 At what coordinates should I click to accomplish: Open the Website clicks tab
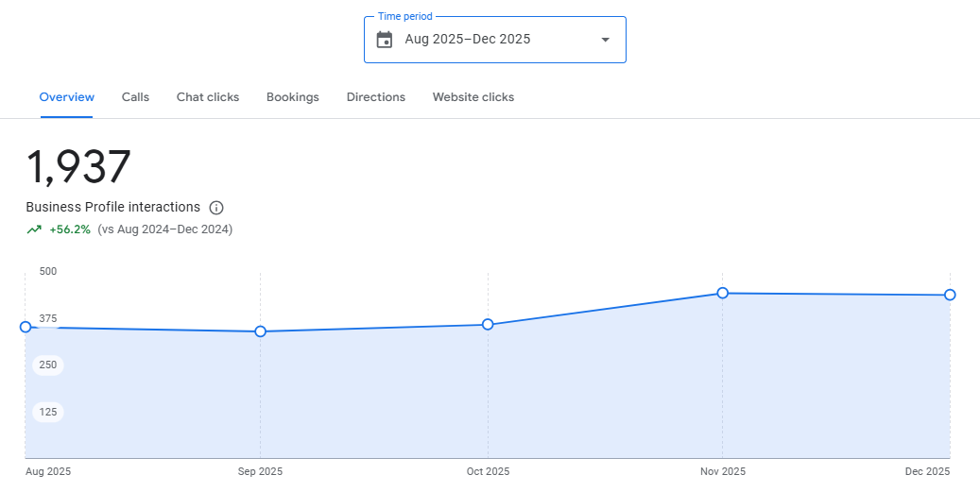(x=473, y=97)
